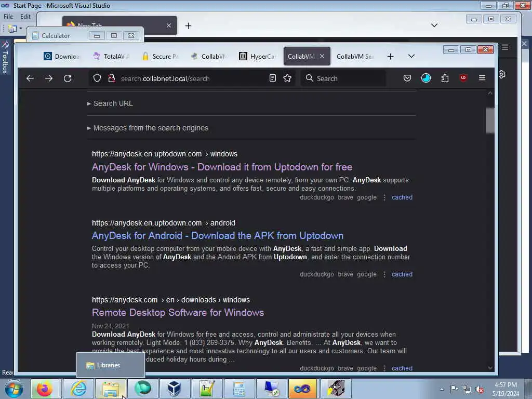Toggle reader view in the address bar
The image size is (532, 399).
tap(272, 78)
